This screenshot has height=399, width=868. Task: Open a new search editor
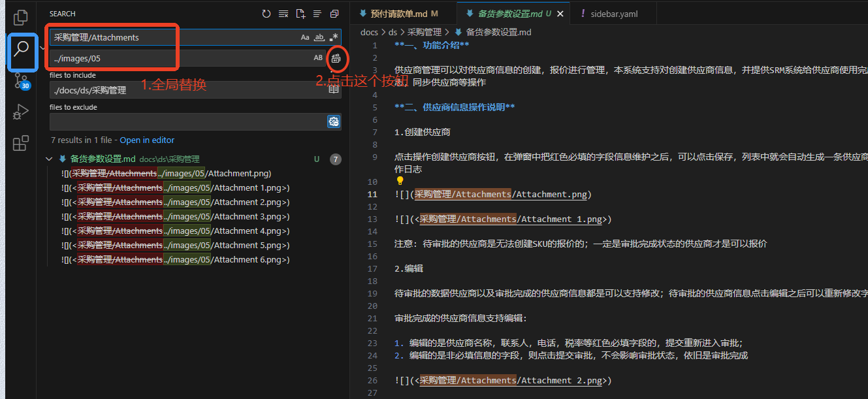pyautogui.click(x=300, y=14)
